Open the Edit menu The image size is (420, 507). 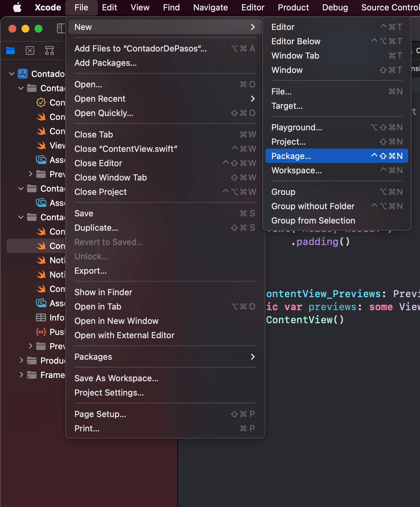point(109,7)
